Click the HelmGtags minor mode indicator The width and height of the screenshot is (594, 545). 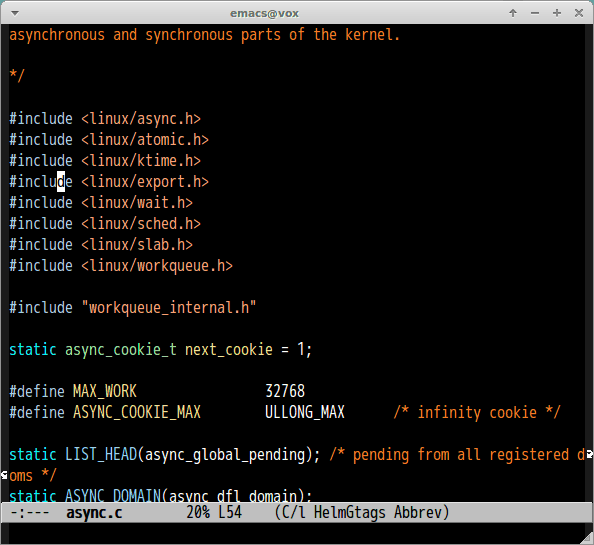pyautogui.click(x=350, y=513)
